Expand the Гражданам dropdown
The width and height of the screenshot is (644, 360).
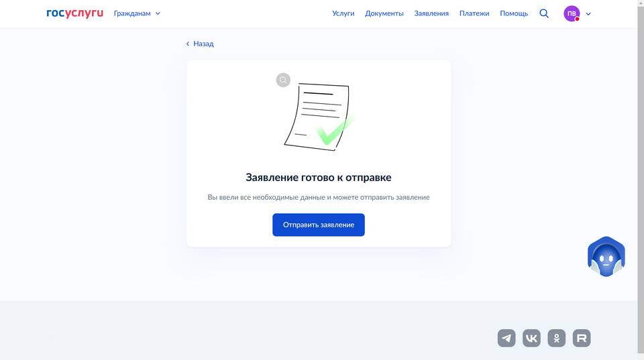pyautogui.click(x=137, y=13)
